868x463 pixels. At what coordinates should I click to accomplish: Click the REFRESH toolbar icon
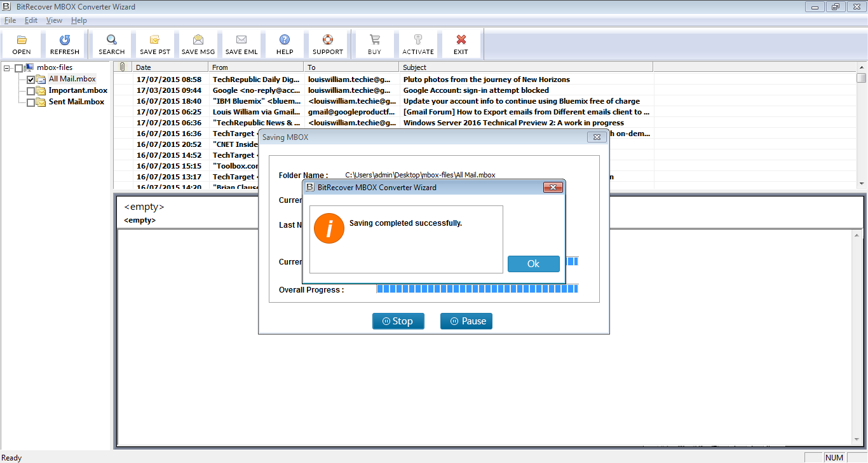coord(65,45)
